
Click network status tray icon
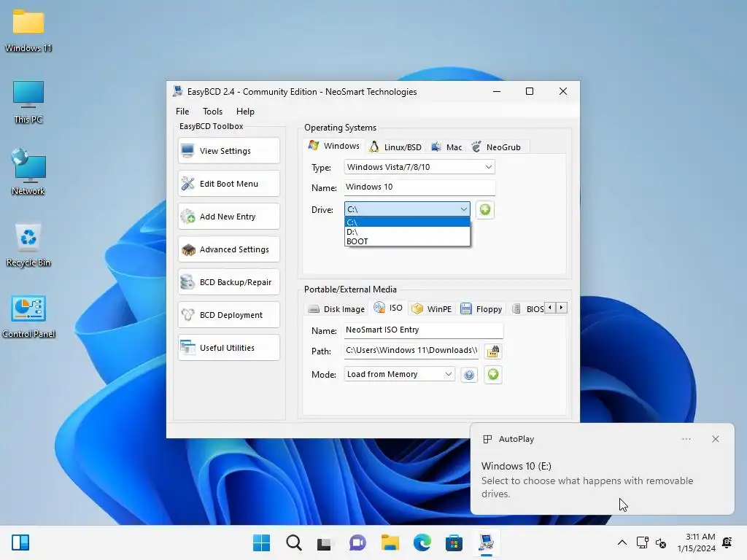[643, 542]
